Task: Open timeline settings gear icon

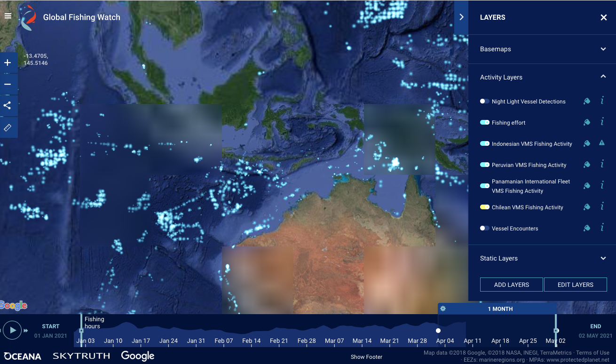Action: (443, 309)
